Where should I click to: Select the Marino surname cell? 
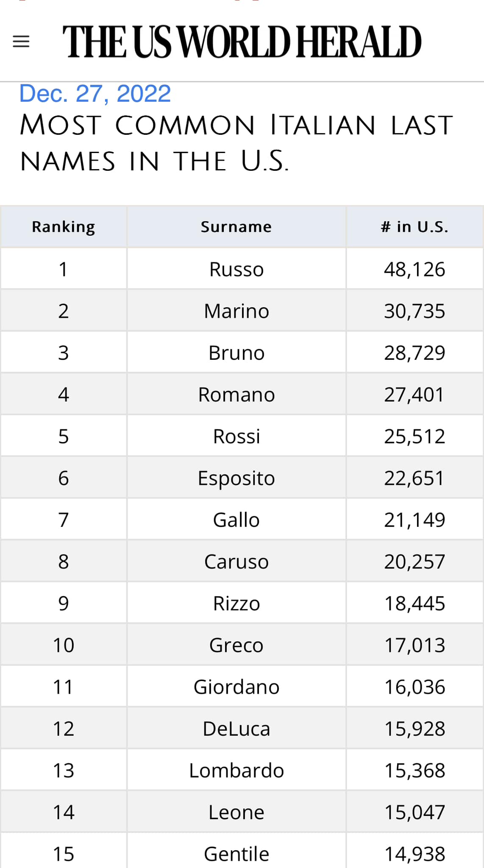pos(236,311)
